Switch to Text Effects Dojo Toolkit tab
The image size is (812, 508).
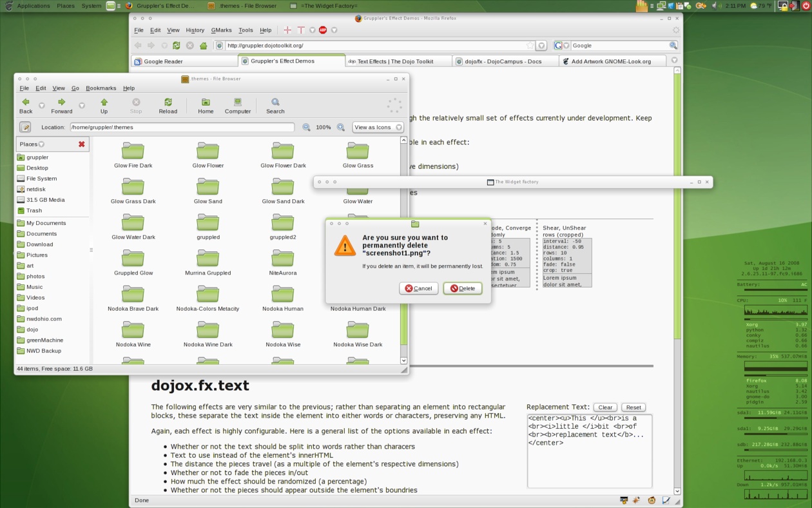coord(398,61)
